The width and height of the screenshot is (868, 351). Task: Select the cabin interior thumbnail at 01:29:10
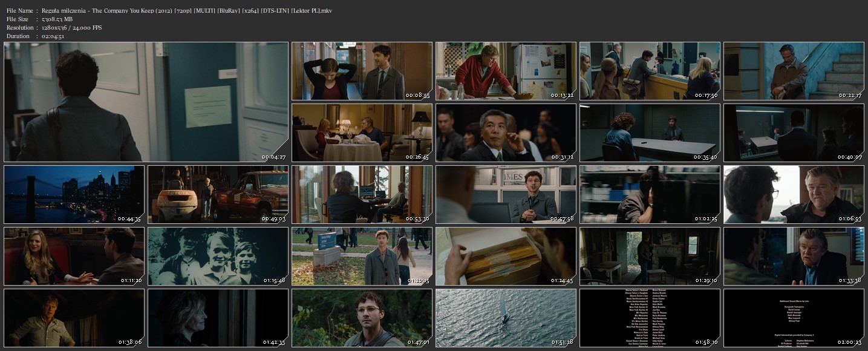click(x=650, y=256)
